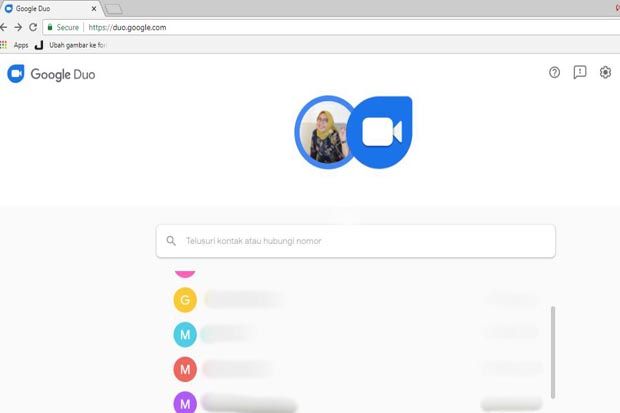Image resolution: width=620 pixels, height=413 pixels.
Task: Click the search magnifier icon
Action: click(171, 241)
